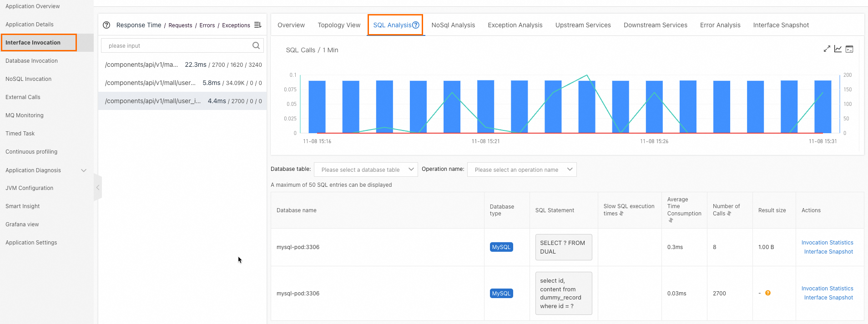Click MySQL badge in the 2700 calls row
The width and height of the screenshot is (868, 324).
[x=501, y=294]
